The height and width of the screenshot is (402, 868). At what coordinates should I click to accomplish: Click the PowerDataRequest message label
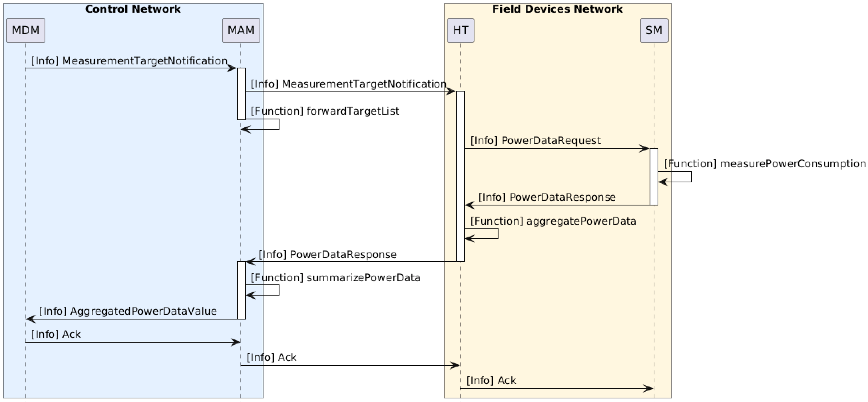coord(535,141)
